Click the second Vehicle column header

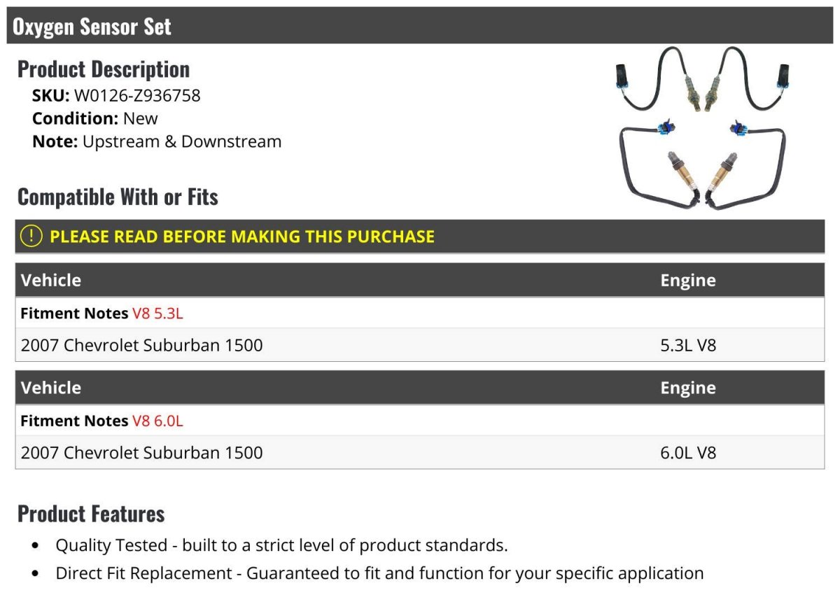(x=51, y=388)
